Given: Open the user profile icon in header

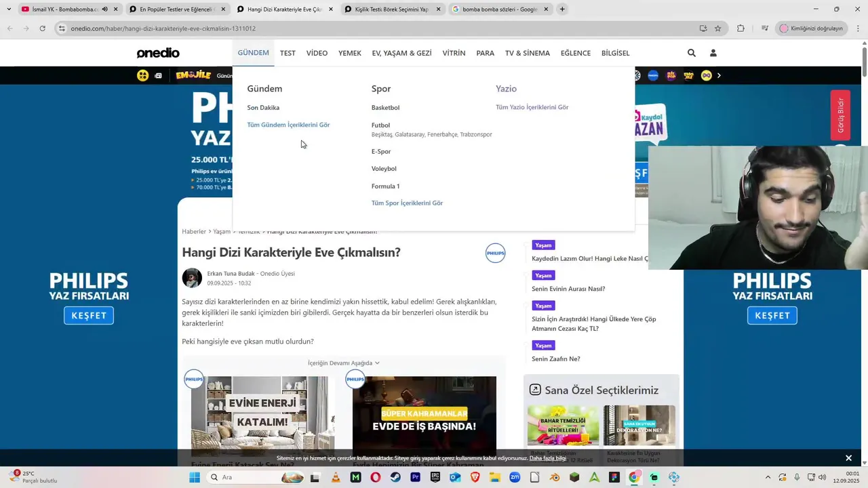Looking at the screenshot, I should 713,53.
